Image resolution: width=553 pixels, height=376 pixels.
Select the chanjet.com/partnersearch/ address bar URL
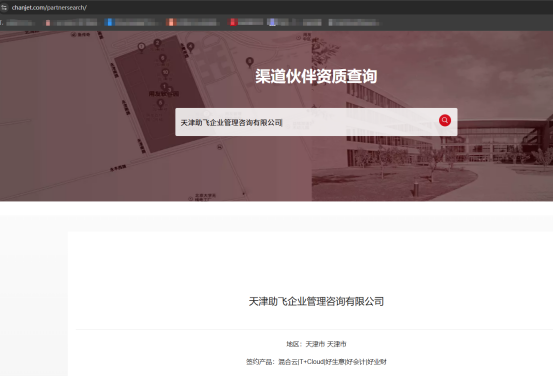point(49,7)
